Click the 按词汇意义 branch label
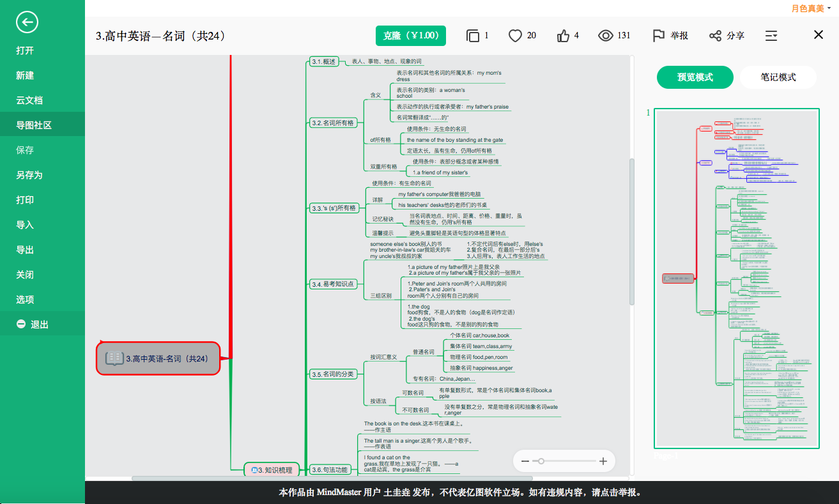The image size is (839, 504). 384,356
